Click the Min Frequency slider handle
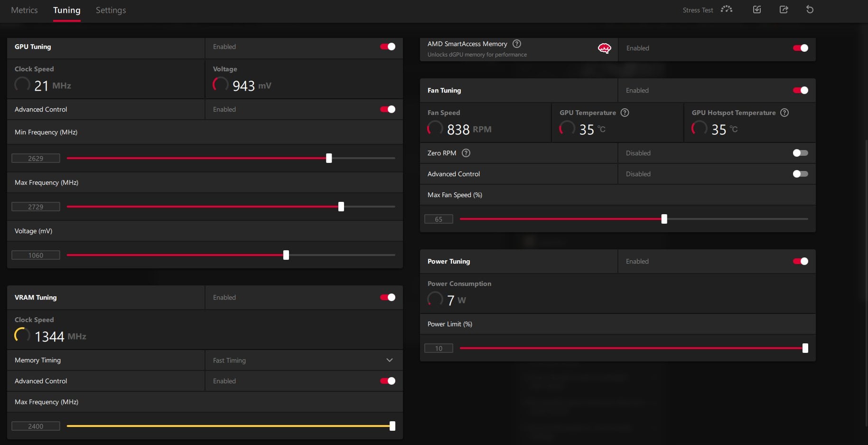 point(329,158)
